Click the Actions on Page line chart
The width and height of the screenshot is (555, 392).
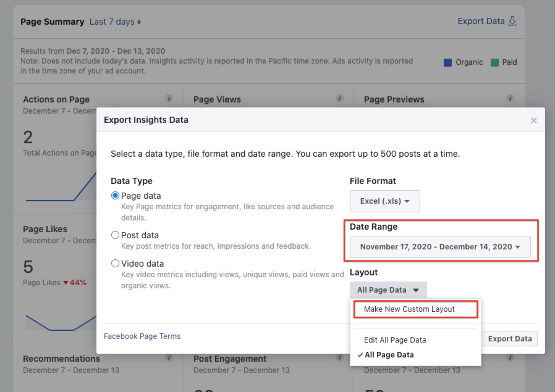click(61, 186)
